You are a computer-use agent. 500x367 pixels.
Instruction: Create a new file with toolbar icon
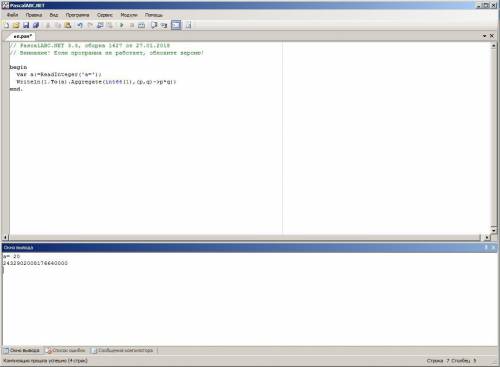[x=6, y=25]
